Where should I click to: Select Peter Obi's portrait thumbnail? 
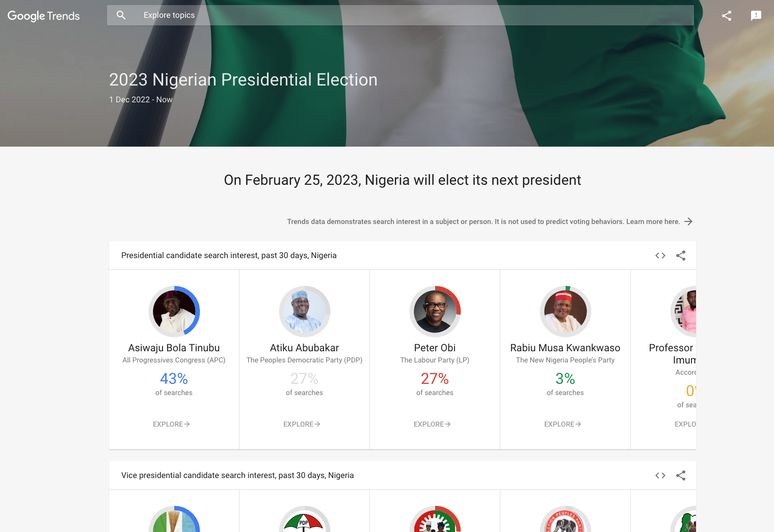[x=435, y=312]
